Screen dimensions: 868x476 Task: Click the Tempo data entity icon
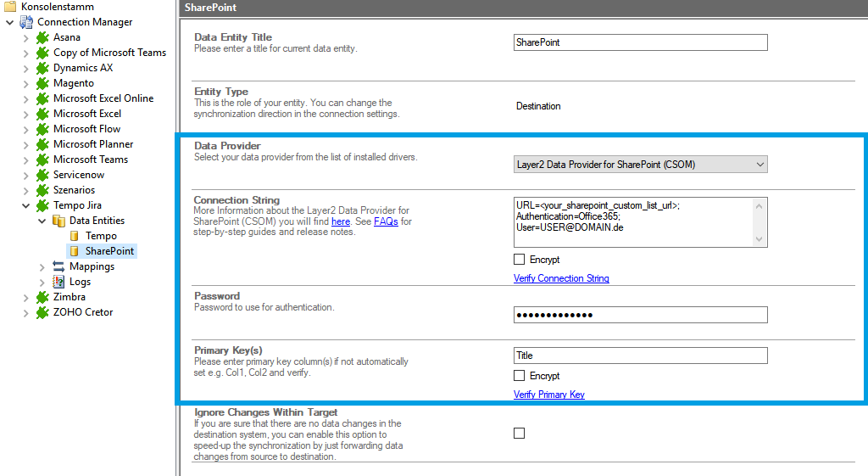pyautogui.click(x=75, y=236)
